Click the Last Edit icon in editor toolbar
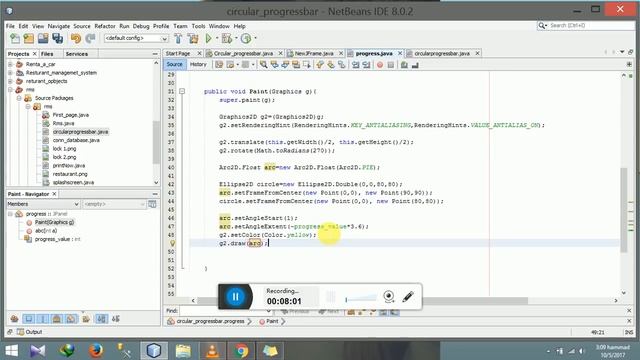Screen dimensions: 640x360 point(219,64)
